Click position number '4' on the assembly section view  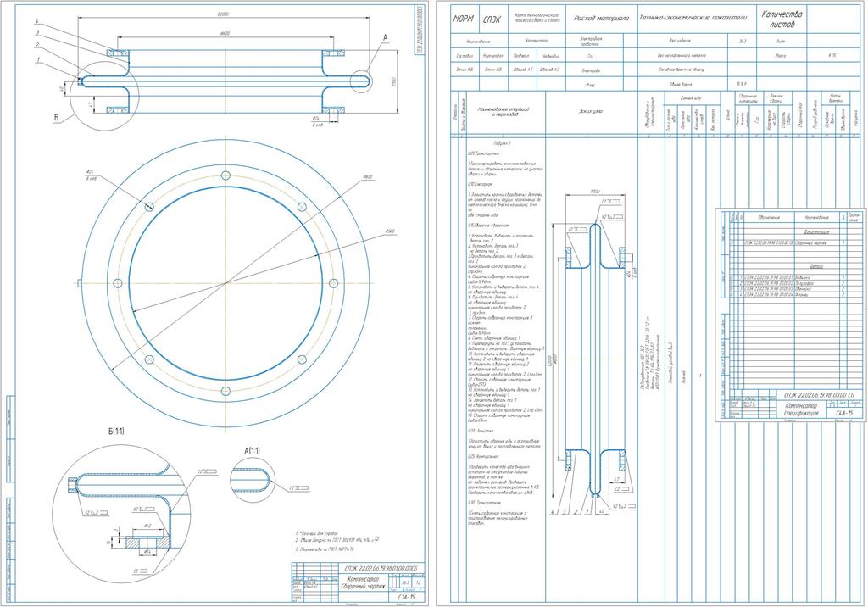coord(36,22)
